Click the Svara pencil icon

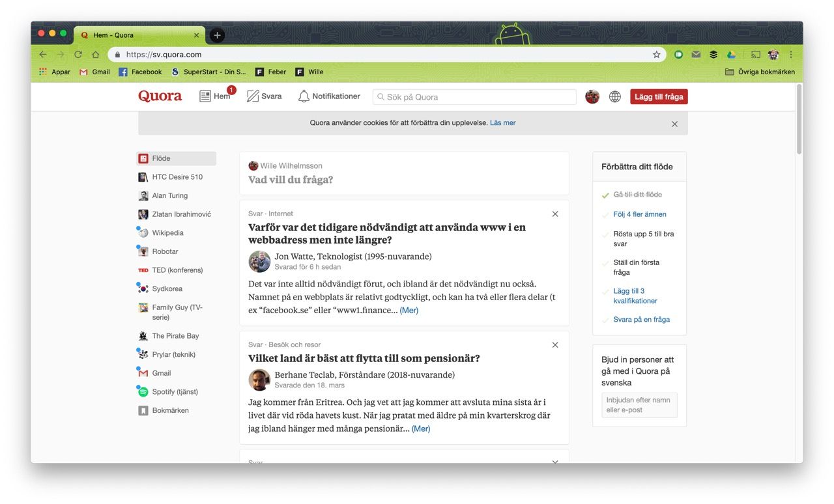[x=253, y=96]
